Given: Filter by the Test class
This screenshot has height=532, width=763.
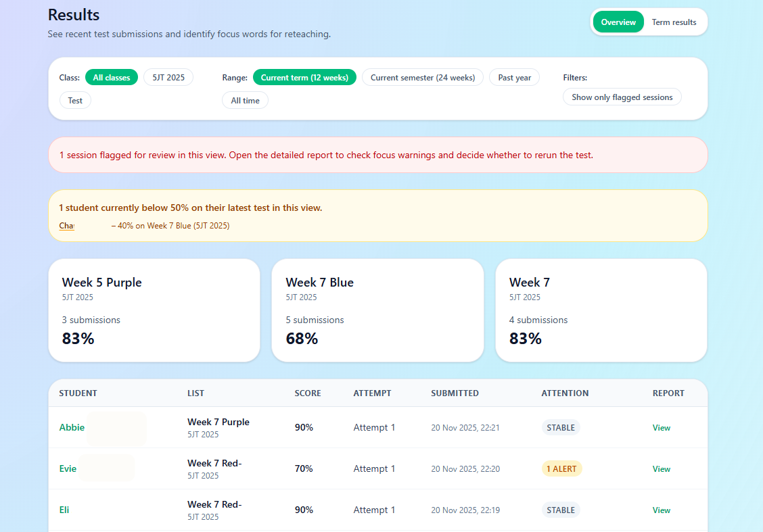Looking at the screenshot, I should tap(75, 101).
